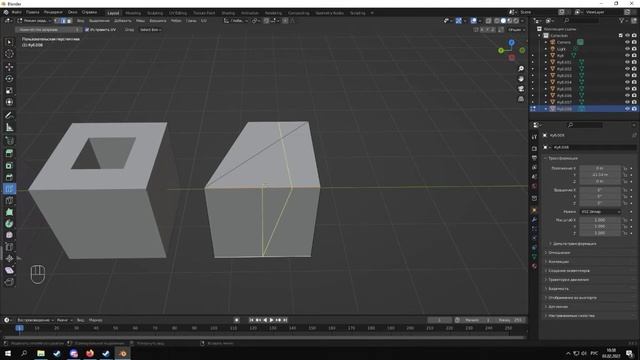The image size is (640, 360).
Task: Open the Global transform orientation dropdown
Action: 236,21
